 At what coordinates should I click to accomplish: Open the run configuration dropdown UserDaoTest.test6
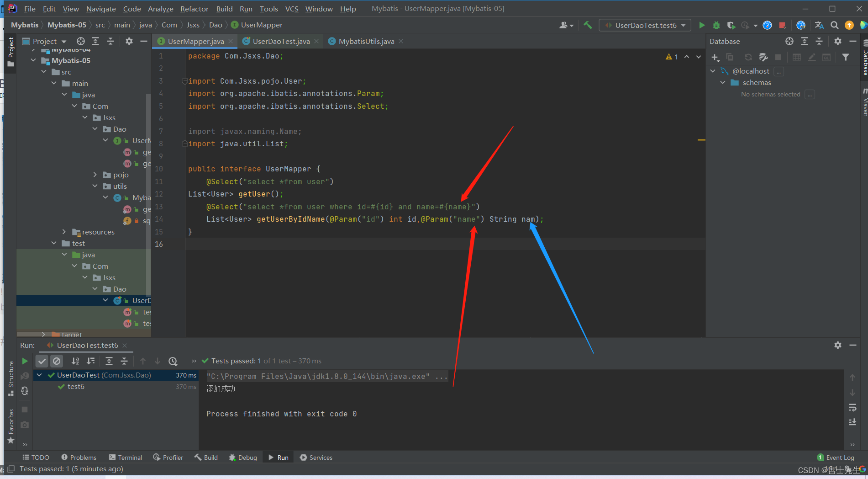tap(645, 25)
